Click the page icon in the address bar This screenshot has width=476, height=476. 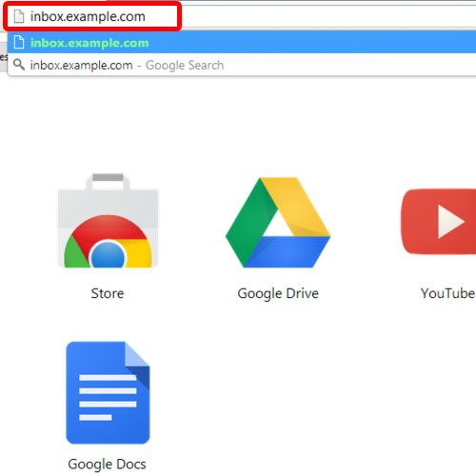[x=19, y=16]
